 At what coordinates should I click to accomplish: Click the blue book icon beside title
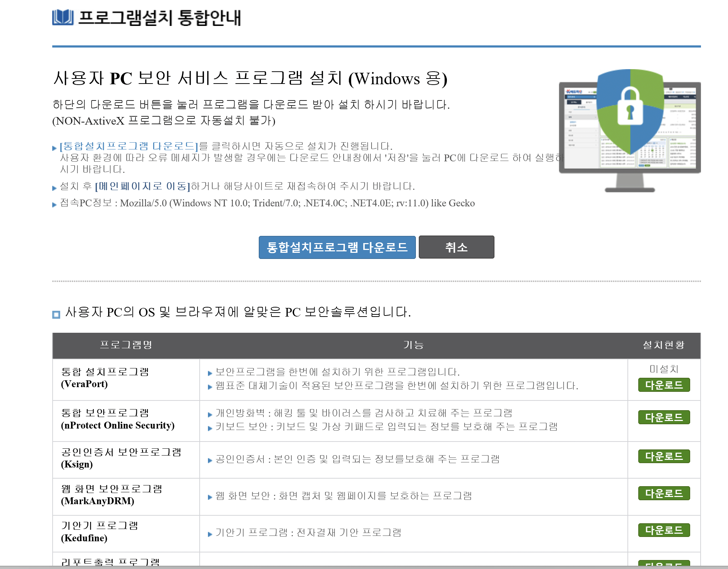tap(63, 17)
